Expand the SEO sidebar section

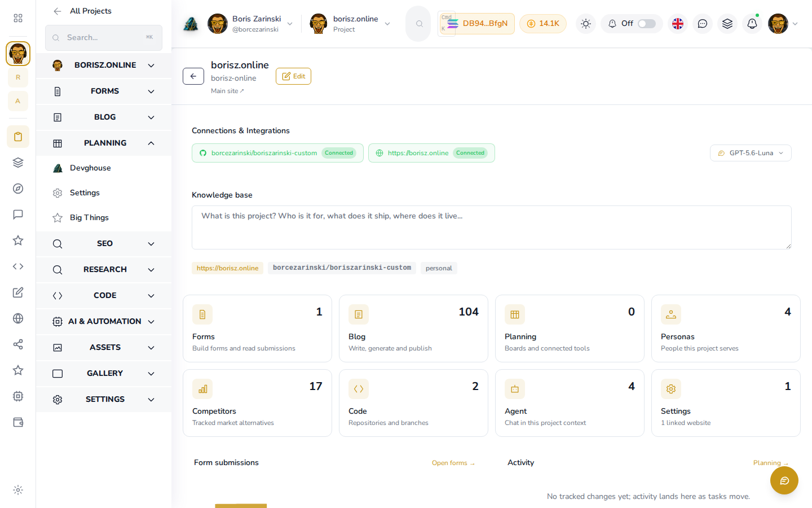click(104, 244)
